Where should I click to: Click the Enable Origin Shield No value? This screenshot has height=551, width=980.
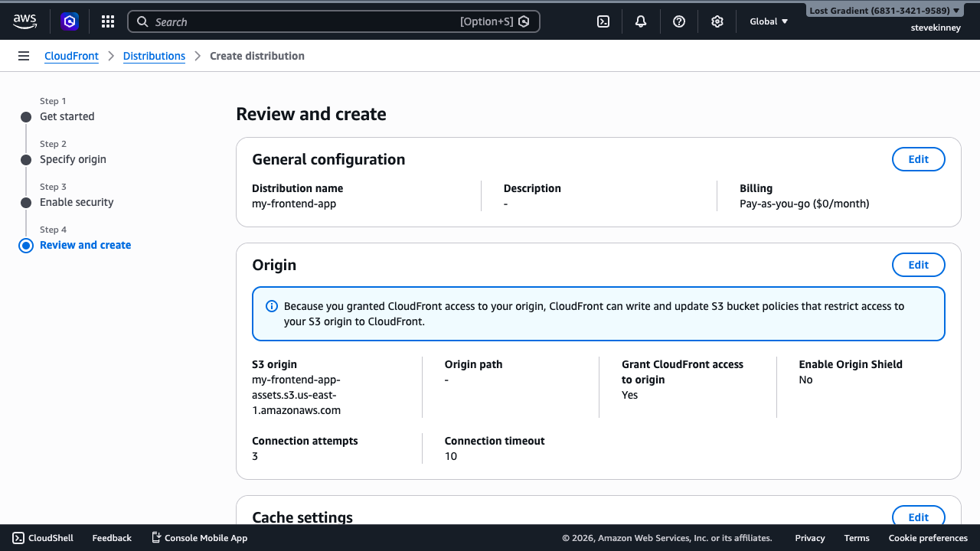click(805, 380)
